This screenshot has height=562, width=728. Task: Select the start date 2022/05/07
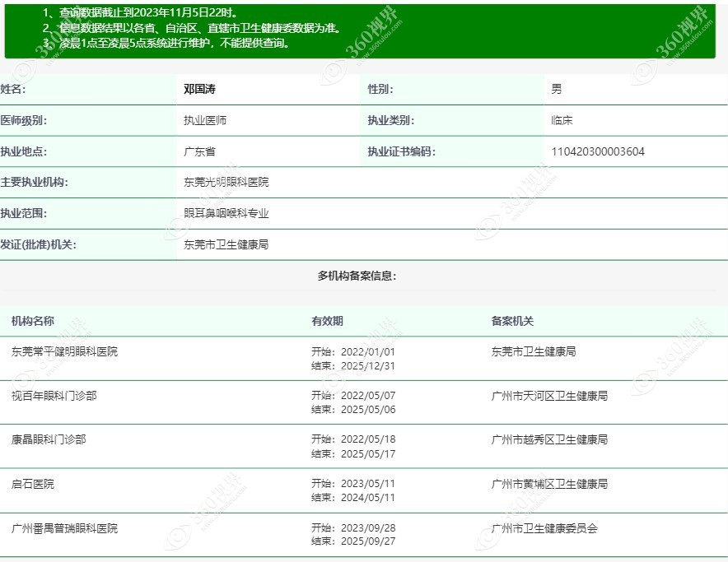(368, 396)
